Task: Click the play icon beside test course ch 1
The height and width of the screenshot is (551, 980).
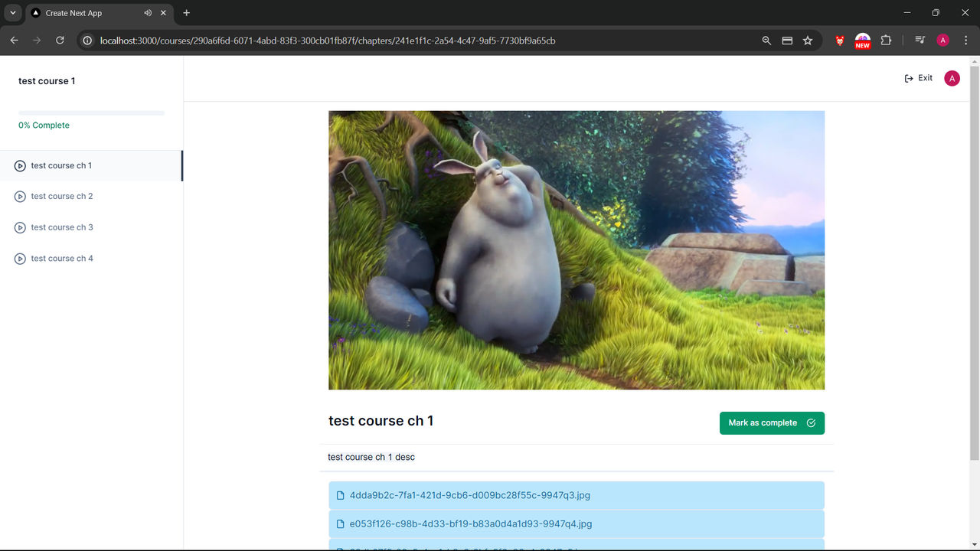Action: tap(20, 166)
